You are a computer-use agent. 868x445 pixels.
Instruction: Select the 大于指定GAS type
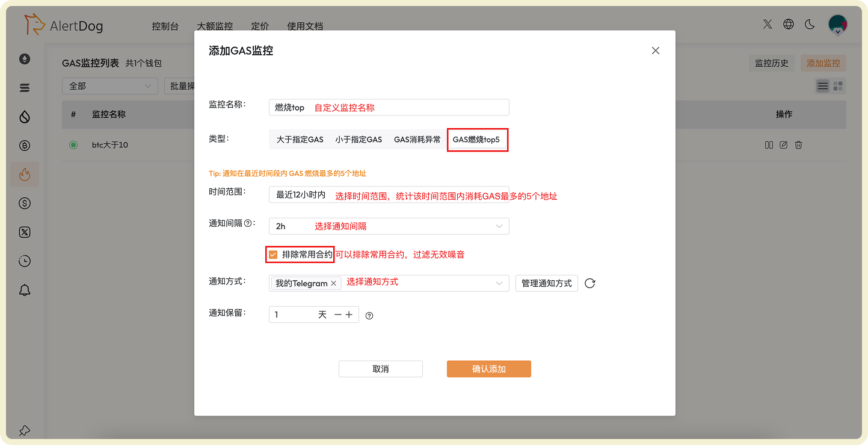(x=300, y=140)
